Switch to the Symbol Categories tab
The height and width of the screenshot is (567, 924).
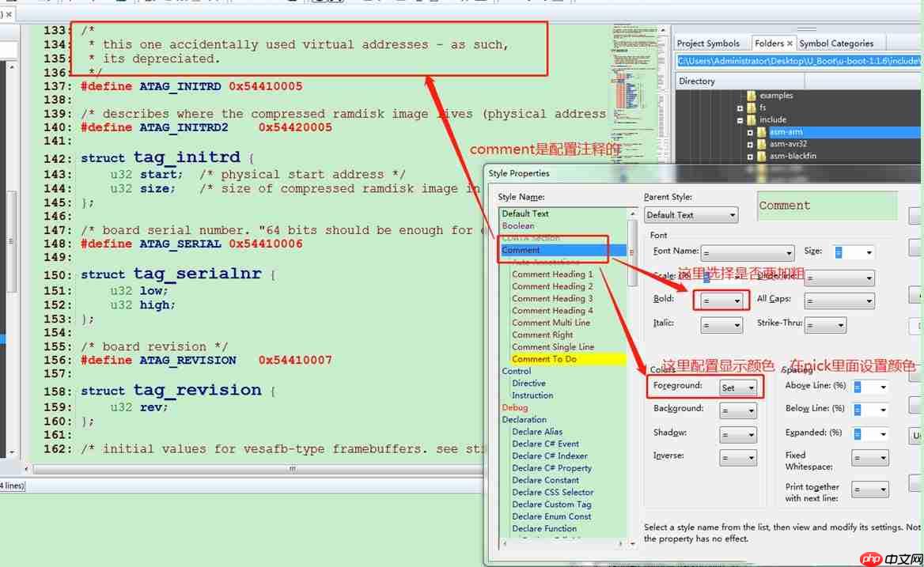pos(835,43)
